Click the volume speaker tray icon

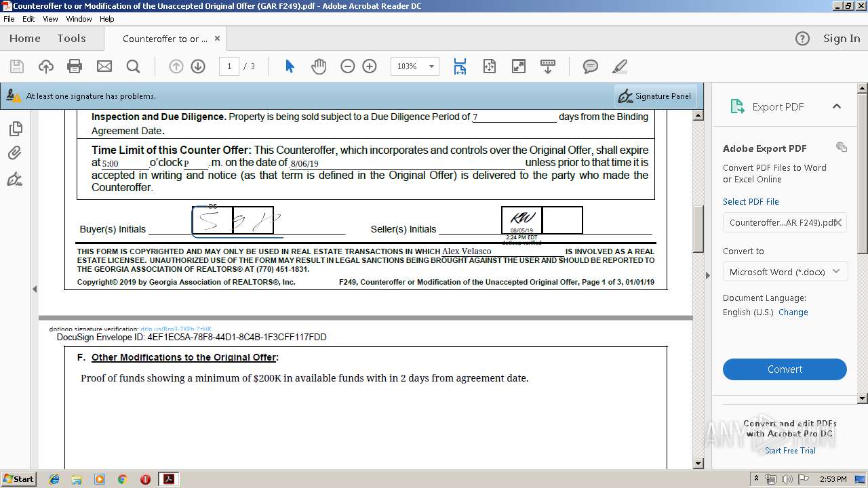[787, 479]
